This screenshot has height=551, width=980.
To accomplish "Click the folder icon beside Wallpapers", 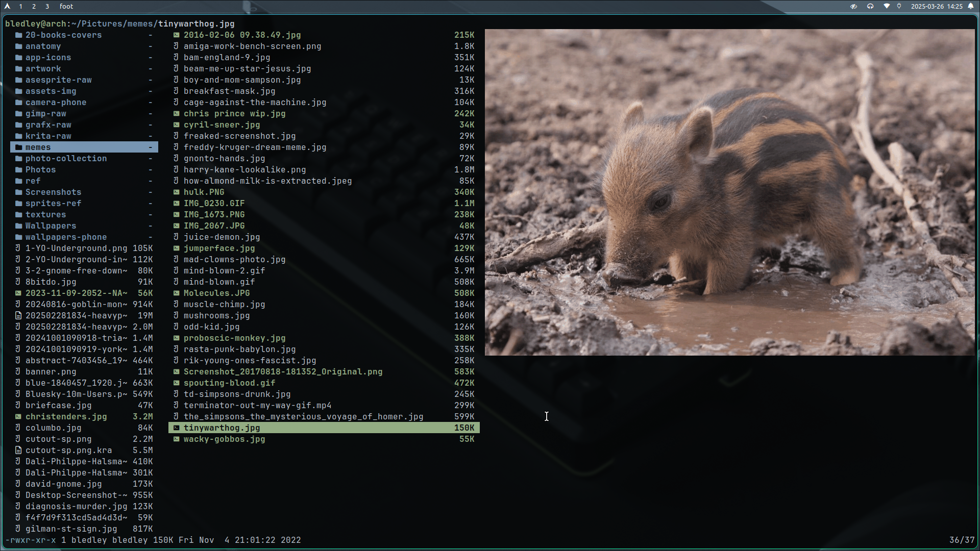I will [x=18, y=226].
